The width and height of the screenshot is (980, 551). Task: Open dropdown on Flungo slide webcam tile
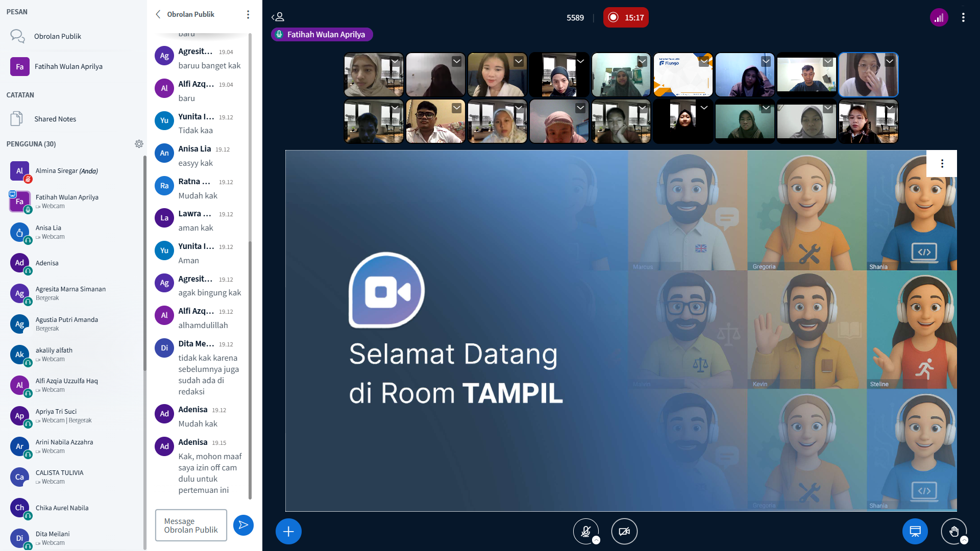click(704, 61)
